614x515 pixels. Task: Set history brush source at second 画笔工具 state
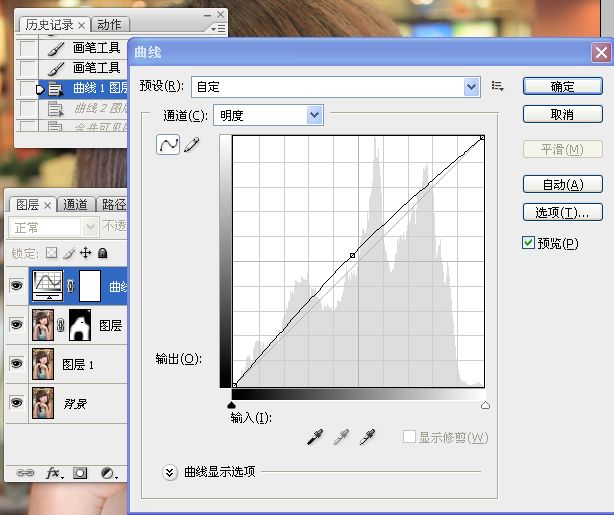(x=27, y=68)
